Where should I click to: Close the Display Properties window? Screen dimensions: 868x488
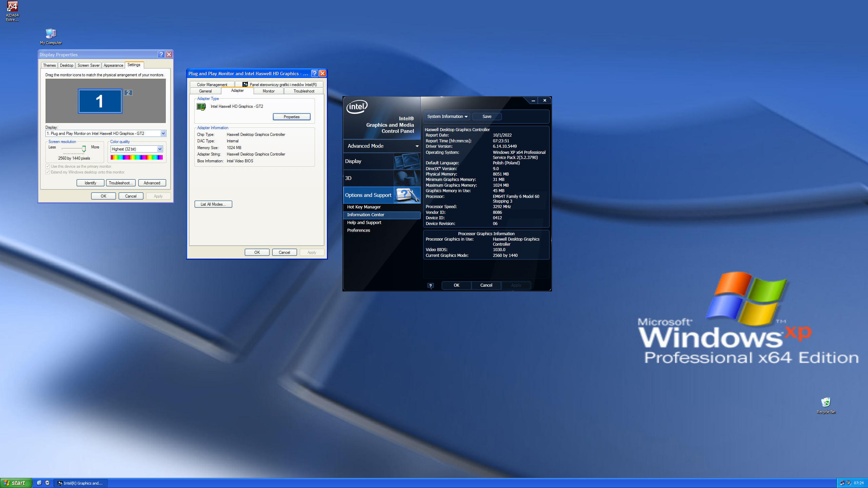pos(169,55)
